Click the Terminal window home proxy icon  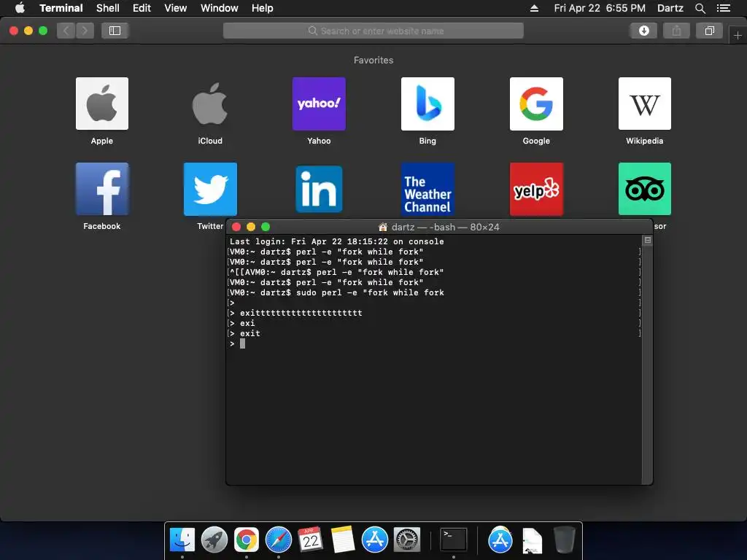(x=382, y=227)
